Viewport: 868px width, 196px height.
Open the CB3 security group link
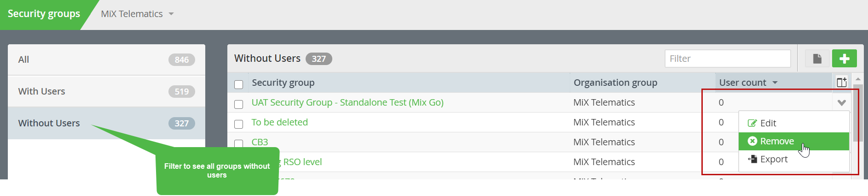point(260,142)
